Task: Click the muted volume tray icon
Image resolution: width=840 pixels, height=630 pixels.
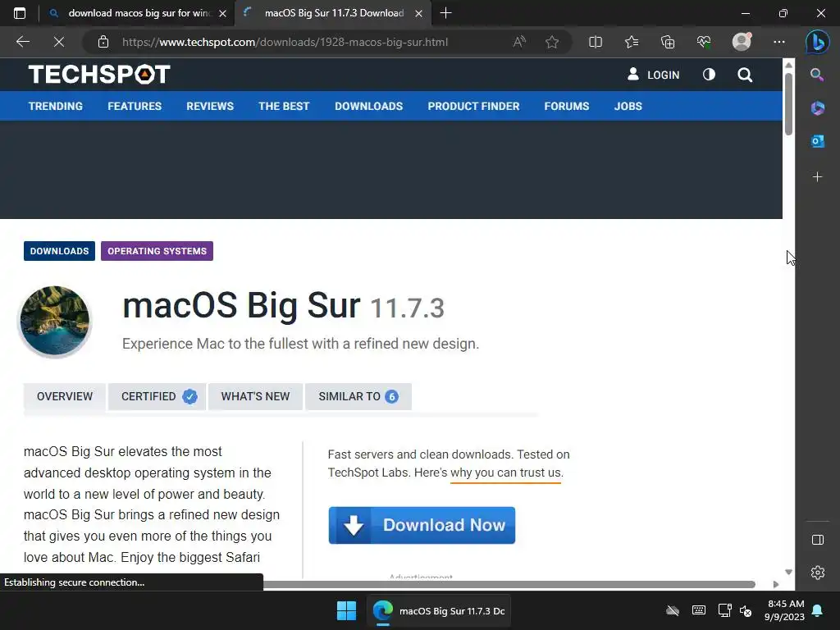Action: coord(746,610)
